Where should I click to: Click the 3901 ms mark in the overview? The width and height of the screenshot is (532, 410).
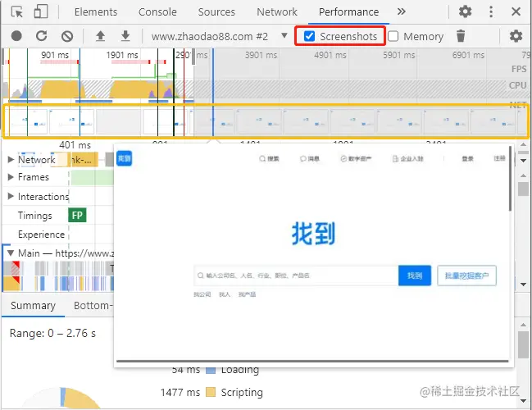pyautogui.click(x=261, y=55)
